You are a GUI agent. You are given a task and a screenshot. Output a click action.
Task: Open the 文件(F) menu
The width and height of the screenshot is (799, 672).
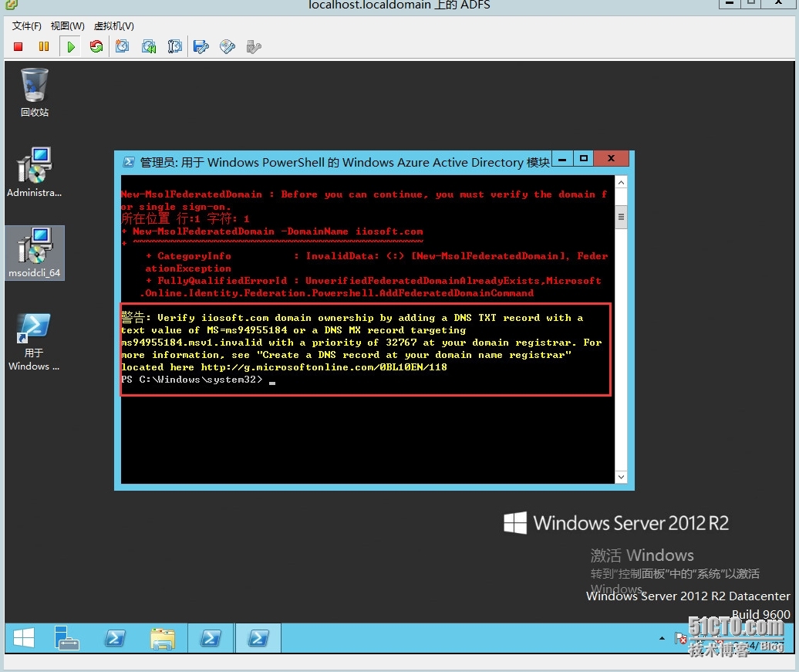click(x=26, y=26)
